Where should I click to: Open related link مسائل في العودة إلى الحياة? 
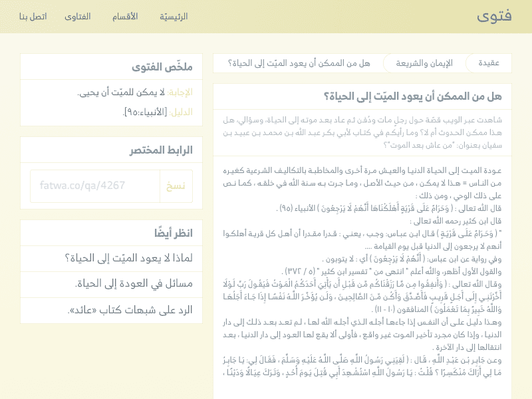(111, 285)
